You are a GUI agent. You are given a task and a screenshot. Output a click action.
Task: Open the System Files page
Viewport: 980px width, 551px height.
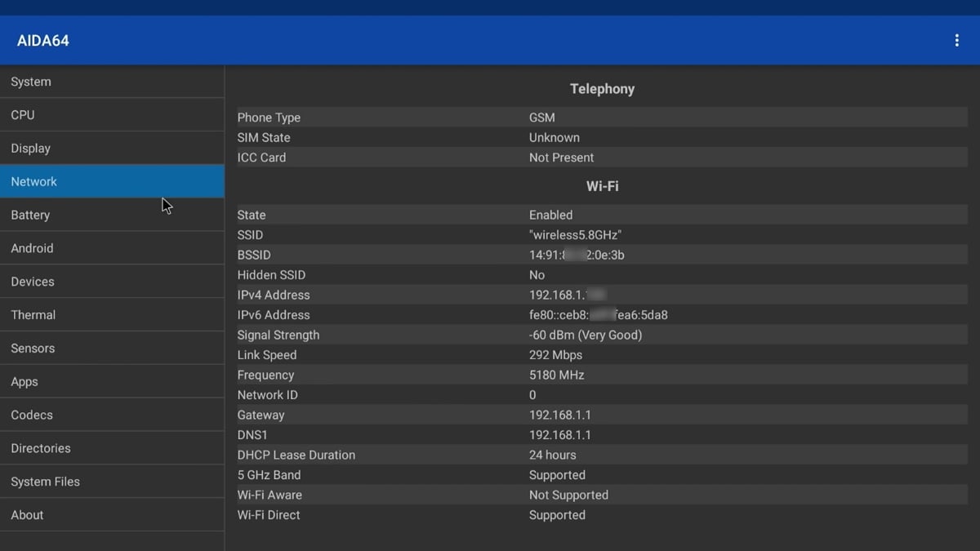[x=112, y=482]
